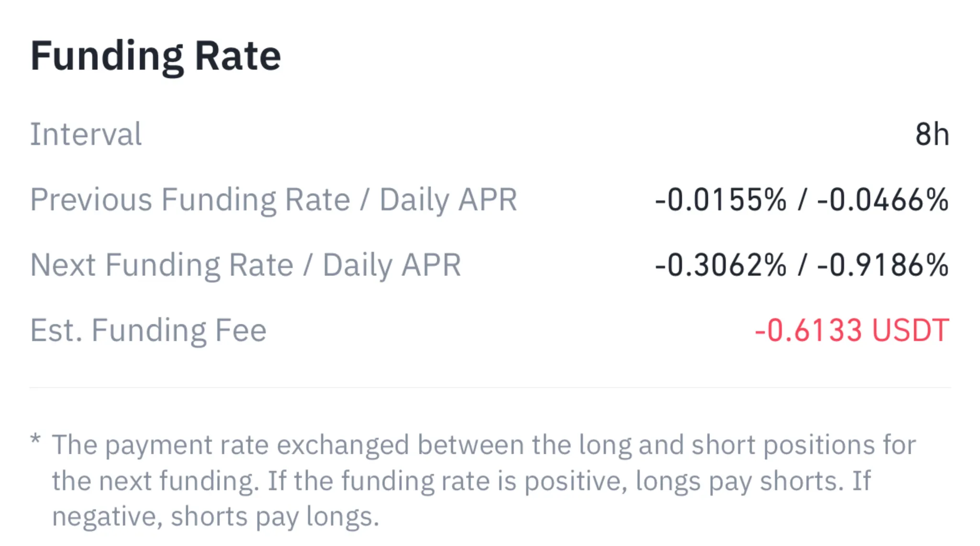Select the -0.0155% previous funding rate
The width and height of the screenshot is (980, 546).
pyautogui.click(x=720, y=200)
